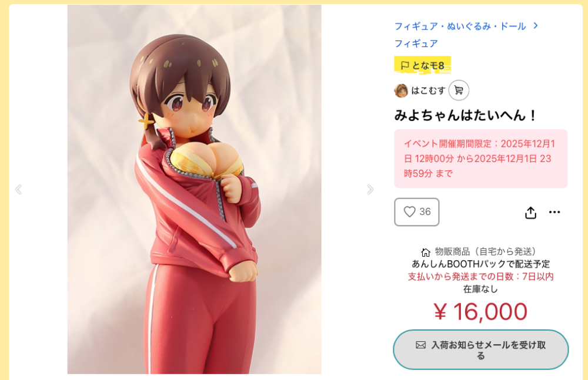Click 入荷お知らせメールを受け取る button

point(481,349)
